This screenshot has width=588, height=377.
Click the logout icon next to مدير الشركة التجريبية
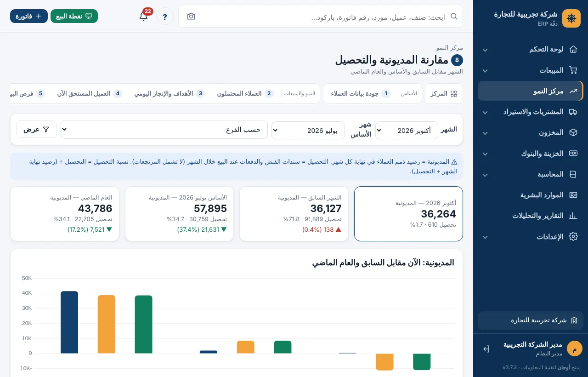(486, 349)
